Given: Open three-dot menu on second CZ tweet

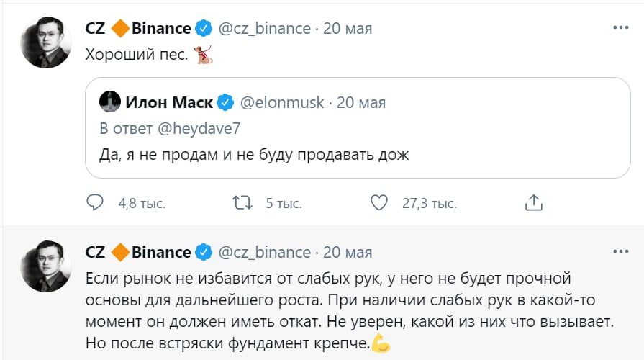Looking at the screenshot, I should click(620, 251).
